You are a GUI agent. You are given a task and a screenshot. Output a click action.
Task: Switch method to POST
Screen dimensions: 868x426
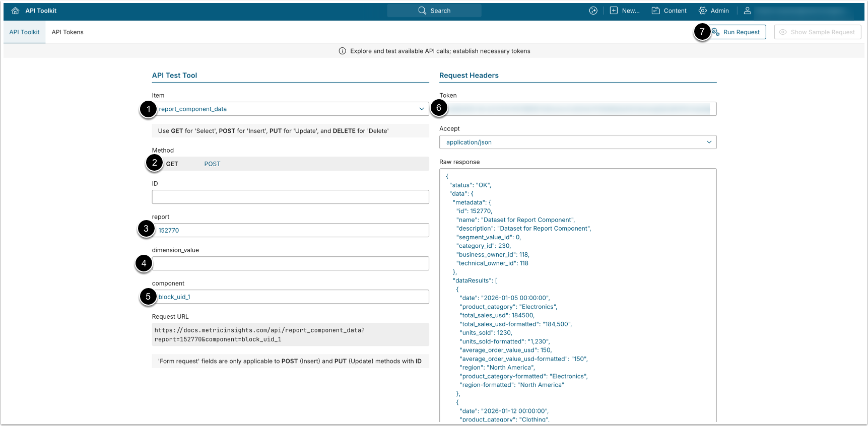(x=212, y=164)
